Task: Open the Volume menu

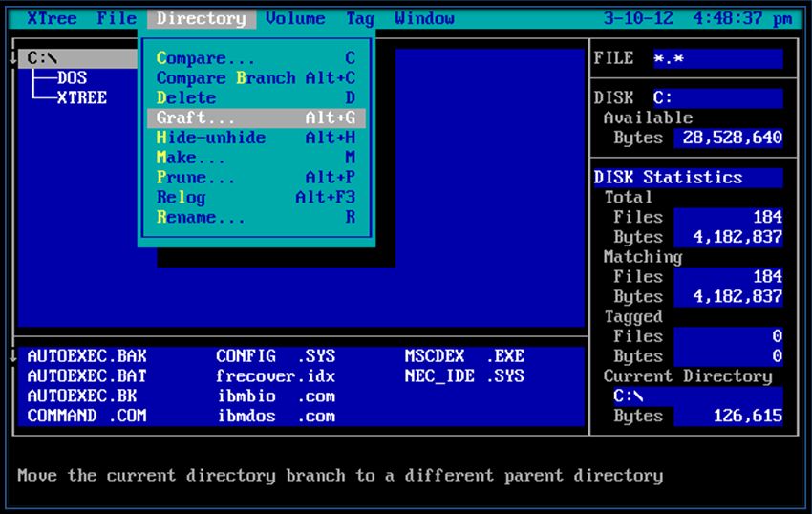Action: pyautogui.click(x=295, y=19)
